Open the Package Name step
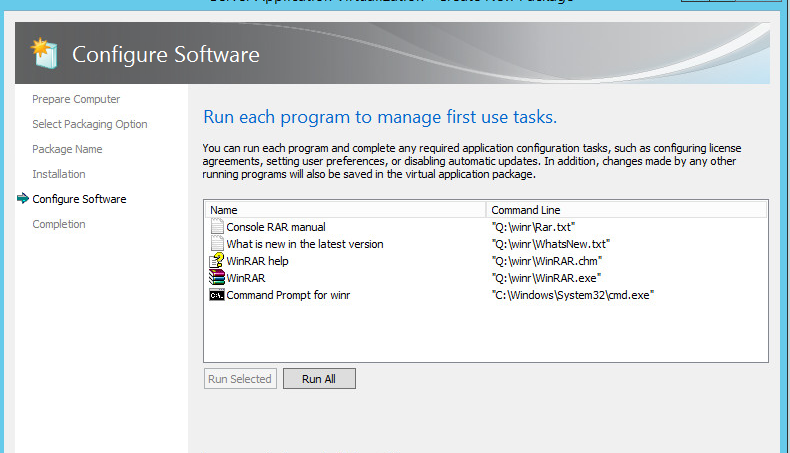Viewport: 790px width, 453px height. tap(67, 149)
